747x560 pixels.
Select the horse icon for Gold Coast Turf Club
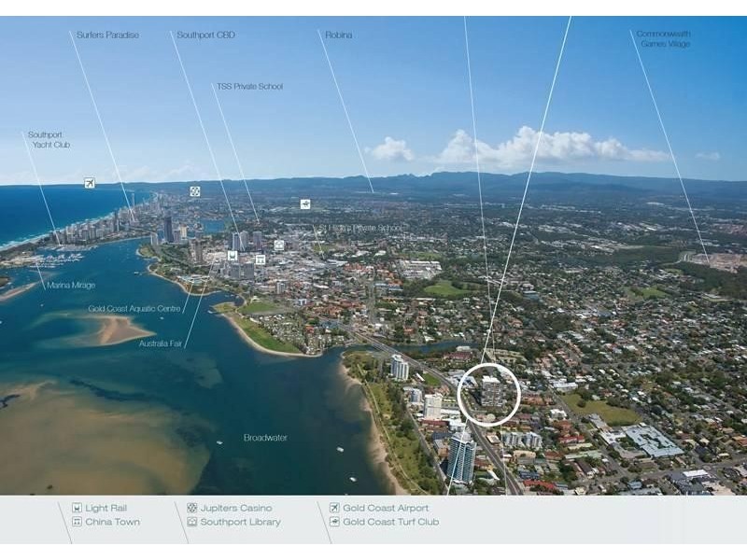click(305, 203)
